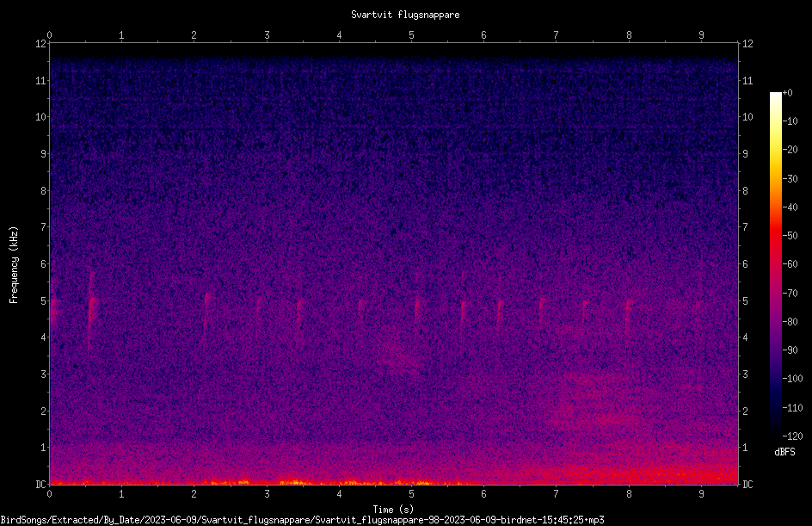The height and width of the screenshot is (526, 812).
Task: Click the "-50" colorbar label
Action: click(790, 236)
